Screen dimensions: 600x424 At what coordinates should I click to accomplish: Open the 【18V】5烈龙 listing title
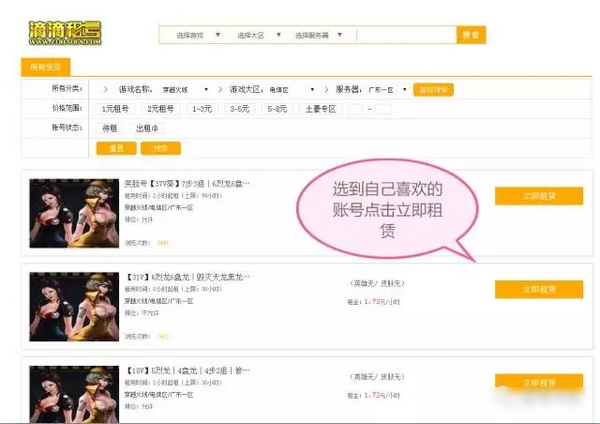[x=188, y=370]
